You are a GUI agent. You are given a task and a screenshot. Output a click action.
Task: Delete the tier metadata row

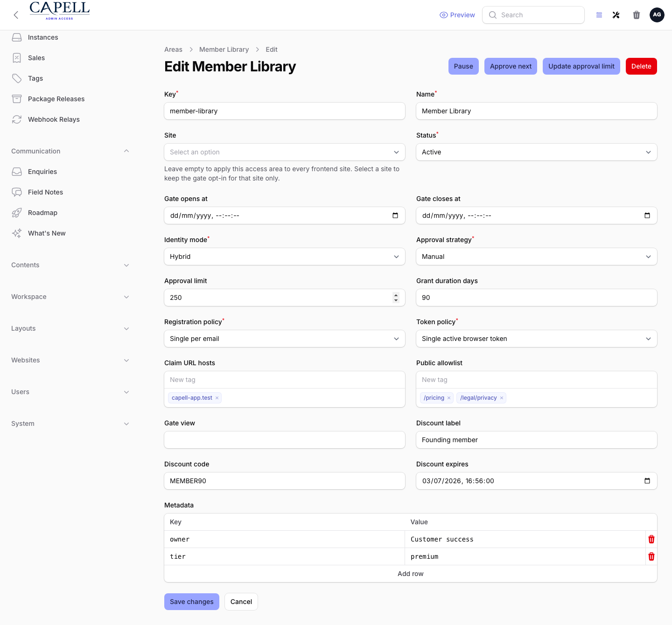[x=651, y=556]
